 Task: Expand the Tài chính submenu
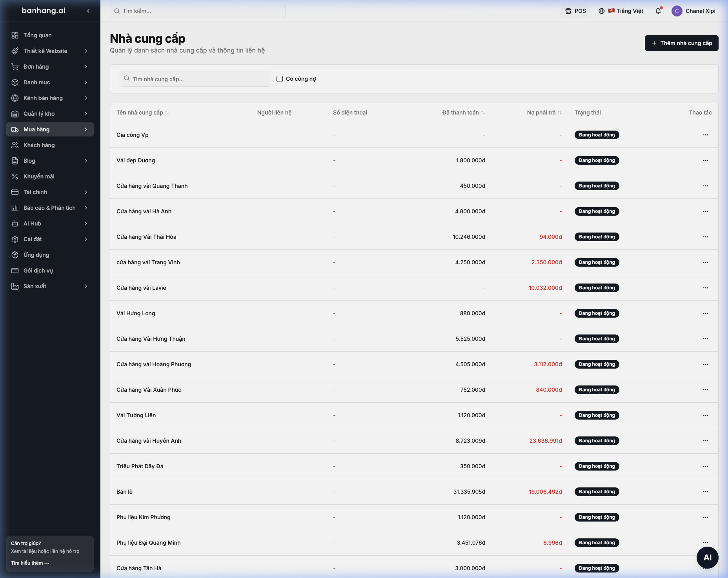coord(50,192)
